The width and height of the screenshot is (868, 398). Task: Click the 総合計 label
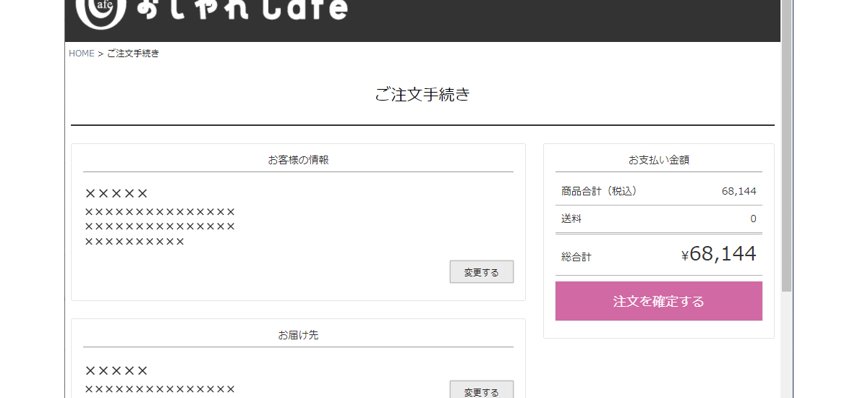point(576,257)
